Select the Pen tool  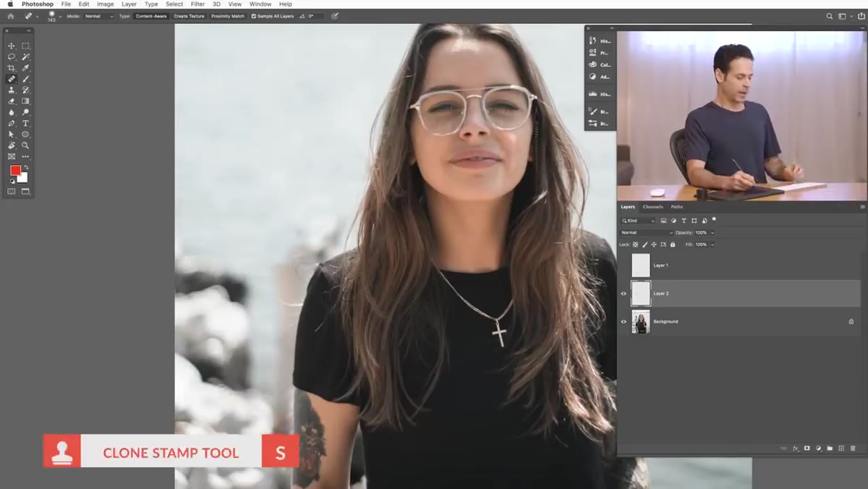pos(12,124)
